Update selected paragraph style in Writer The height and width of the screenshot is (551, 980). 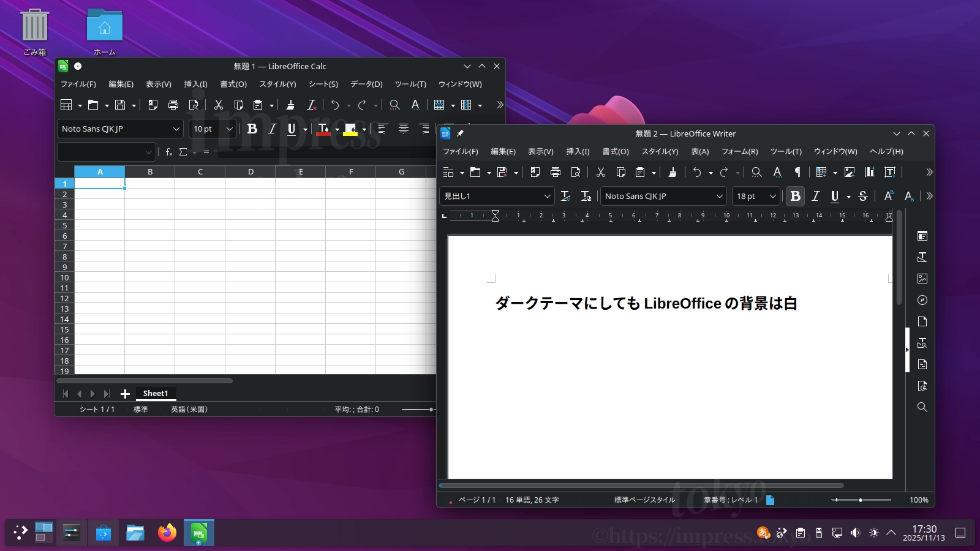pos(566,196)
